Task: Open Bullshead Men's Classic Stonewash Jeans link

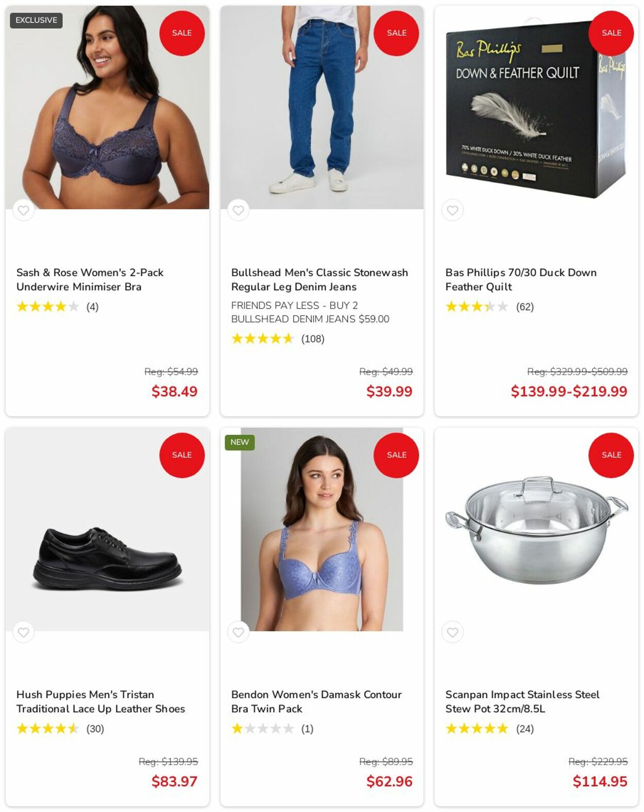Action: [319, 279]
